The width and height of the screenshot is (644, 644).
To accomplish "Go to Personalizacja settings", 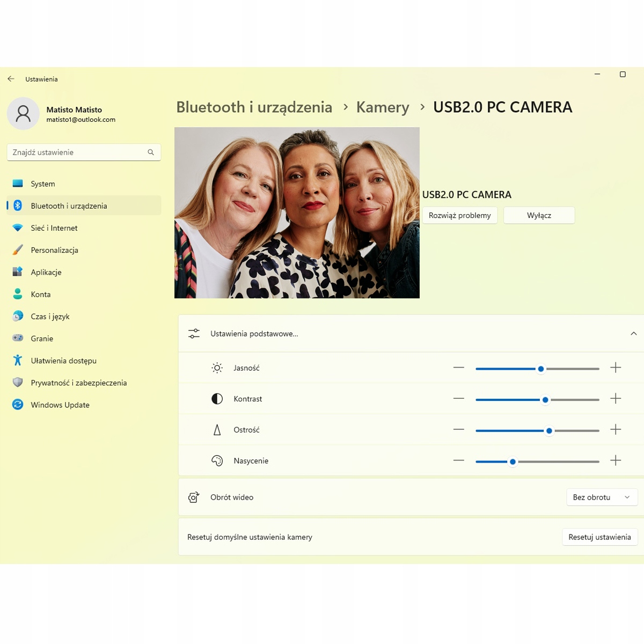I will pos(54,250).
